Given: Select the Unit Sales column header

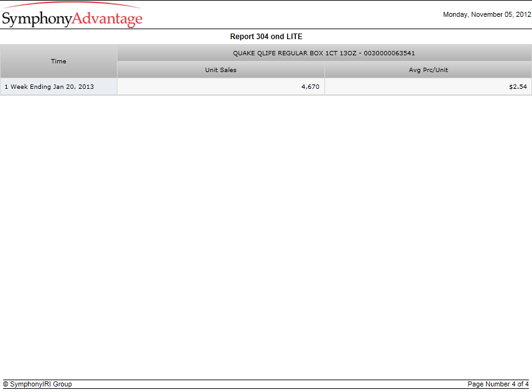Looking at the screenshot, I should coord(221,70).
